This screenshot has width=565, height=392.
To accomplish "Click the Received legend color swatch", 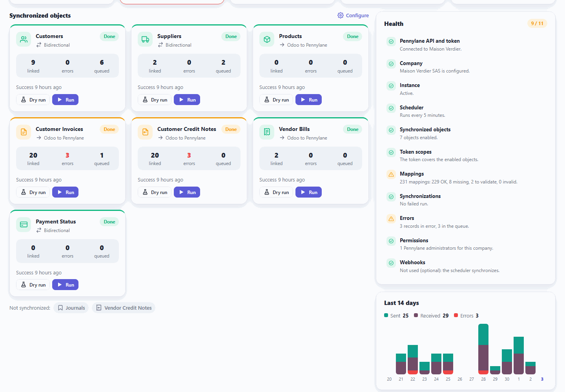I will click(x=416, y=315).
